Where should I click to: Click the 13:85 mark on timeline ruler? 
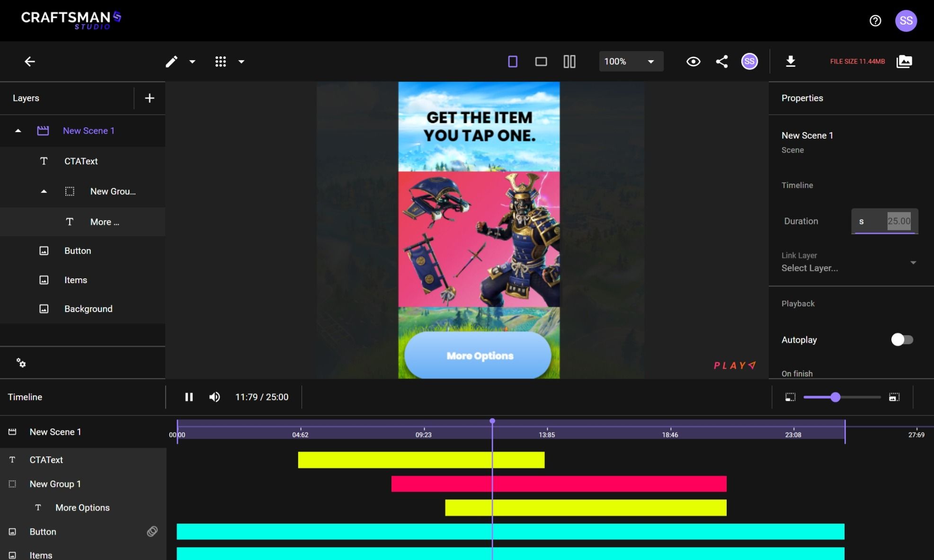(547, 435)
